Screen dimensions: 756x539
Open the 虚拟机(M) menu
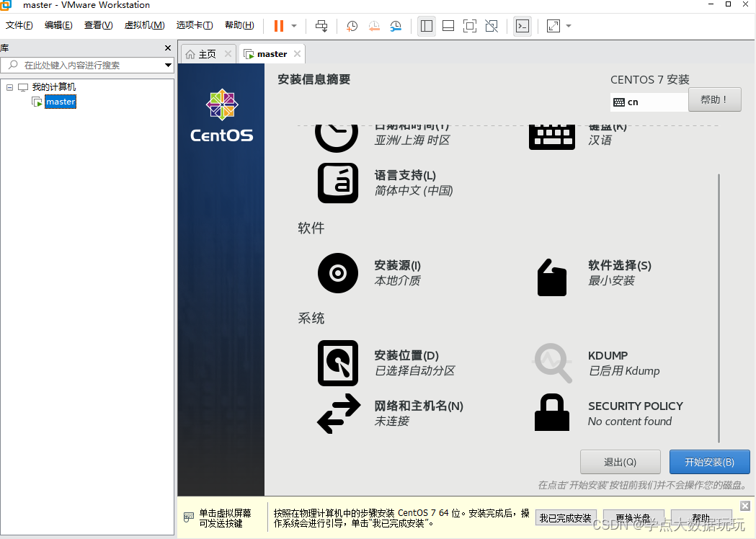[x=145, y=25]
